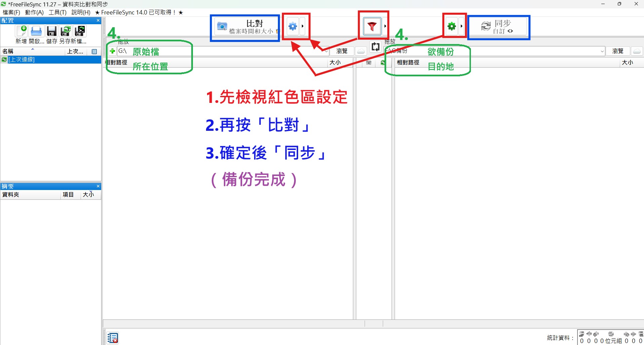Open comparison settings blue gear icon
The height and width of the screenshot is (345, 644).
point(293,26)
